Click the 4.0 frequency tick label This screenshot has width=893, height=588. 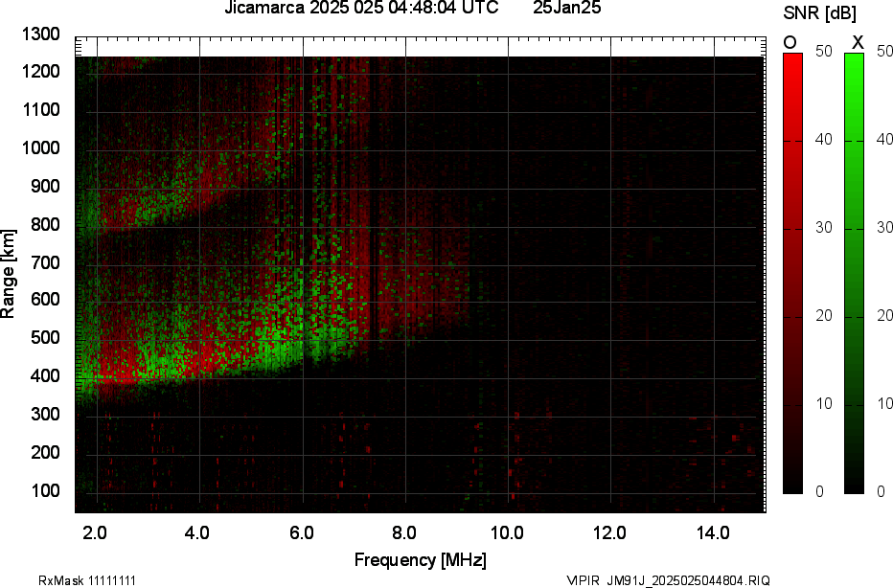(x=197, y=533)
